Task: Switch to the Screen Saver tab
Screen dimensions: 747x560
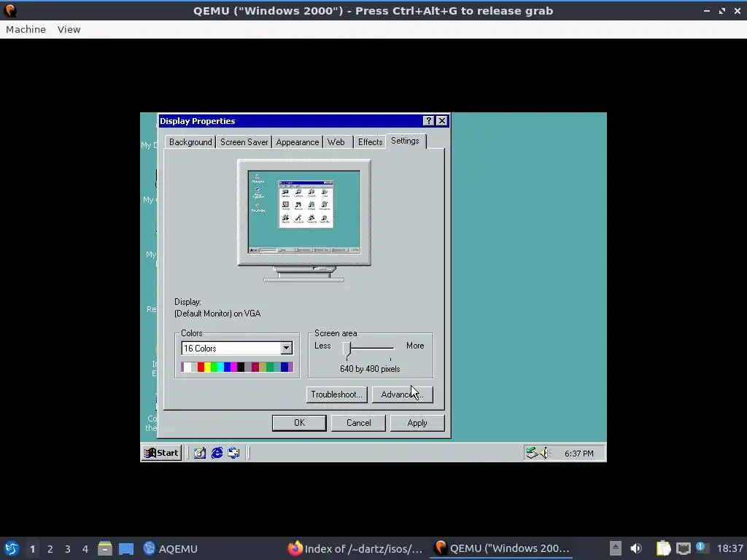Action: pos(244,142)
